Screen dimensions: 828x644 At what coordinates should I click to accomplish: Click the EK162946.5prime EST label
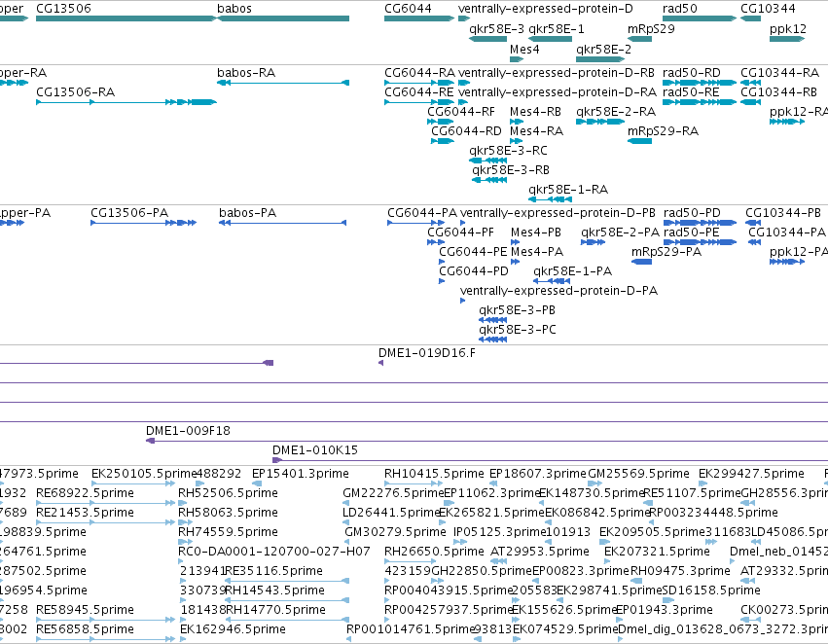click(233, 629)
